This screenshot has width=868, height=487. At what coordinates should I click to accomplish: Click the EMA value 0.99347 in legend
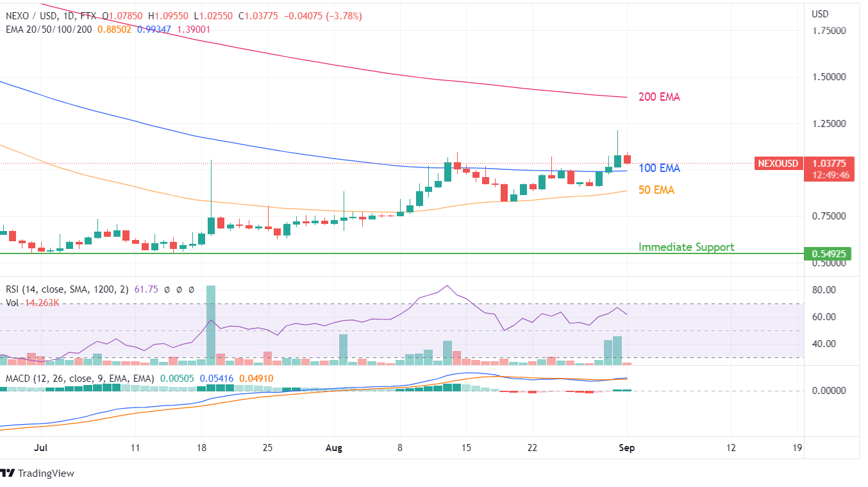[x=154, y=29]
